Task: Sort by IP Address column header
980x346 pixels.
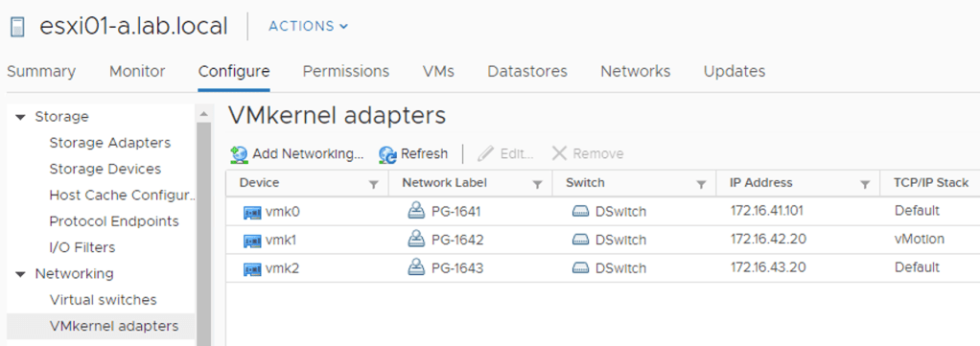Action: 760,183
